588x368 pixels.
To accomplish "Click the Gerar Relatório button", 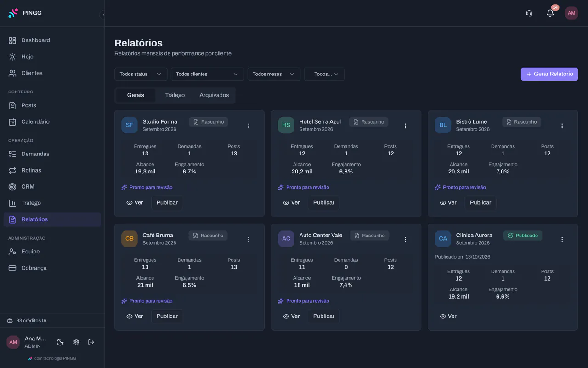I will point(549,74).
